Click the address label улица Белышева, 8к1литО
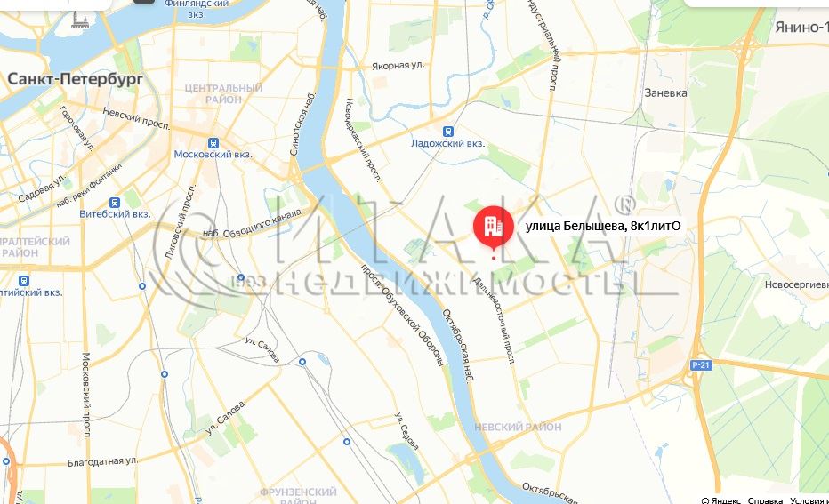829x504 pixels. pyautogui.click(x=603, y=226)
